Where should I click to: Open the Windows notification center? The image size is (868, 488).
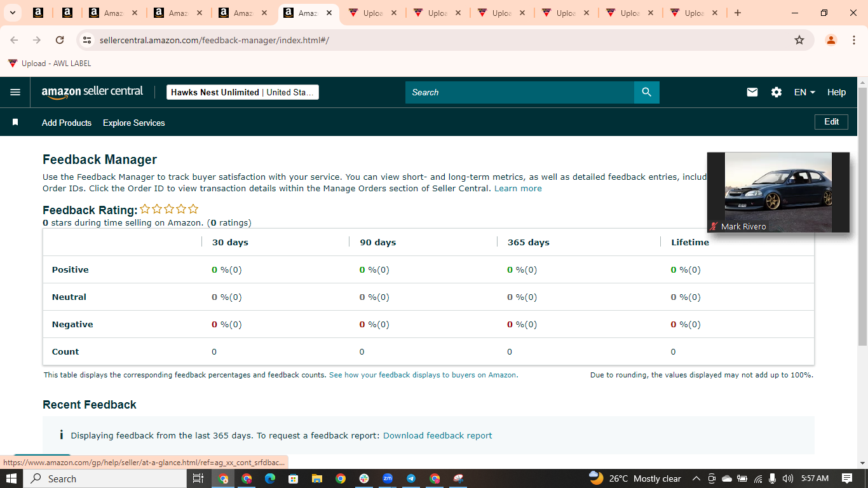(x=847, y=478)
